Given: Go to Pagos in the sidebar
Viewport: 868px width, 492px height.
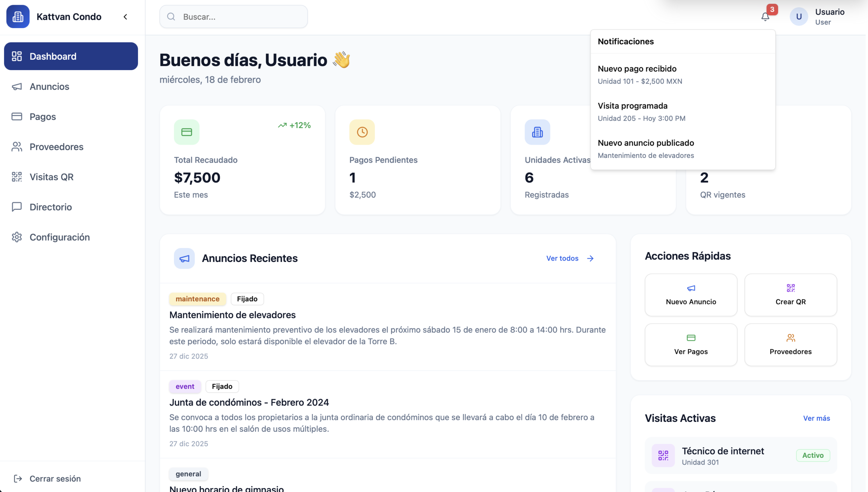Looking at the screenshot, I should click(x=43, y=117).
